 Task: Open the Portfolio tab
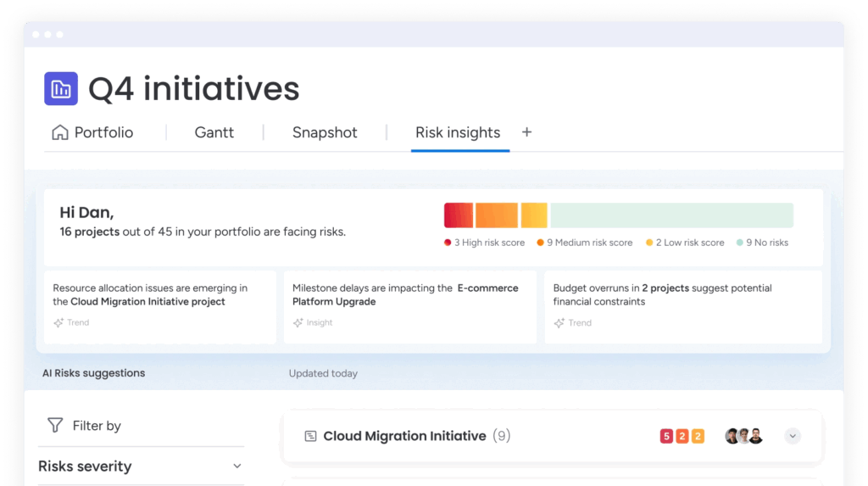103,132
